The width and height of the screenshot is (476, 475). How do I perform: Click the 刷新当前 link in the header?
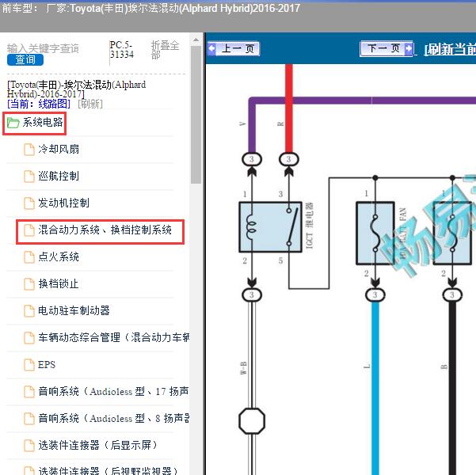[450, 49]
